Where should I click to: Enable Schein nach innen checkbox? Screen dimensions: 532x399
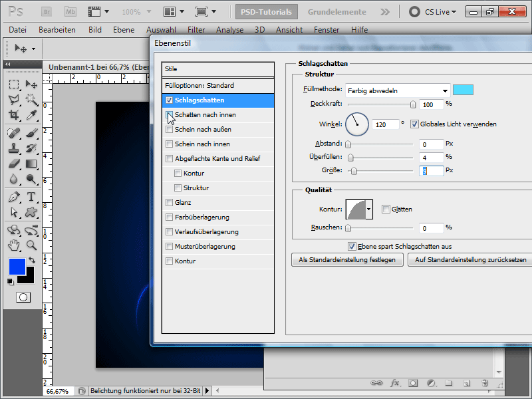tap(169, 144)
